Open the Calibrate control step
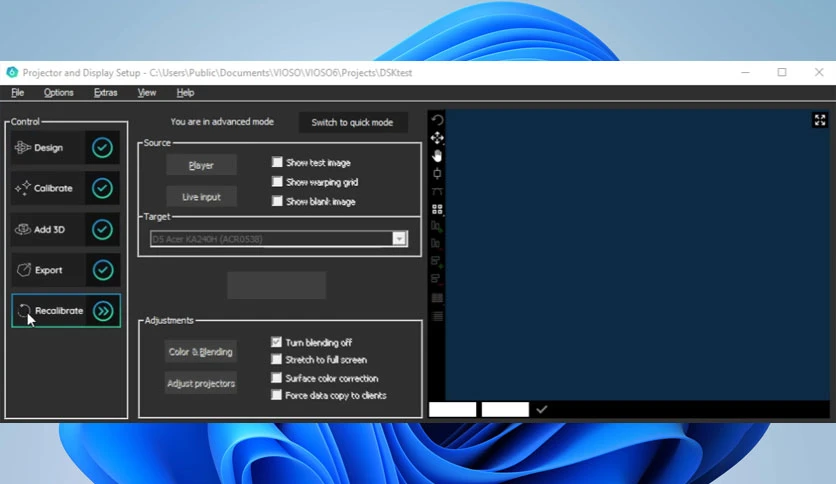The height and width of the screenshot is (484, 836). 48,188
